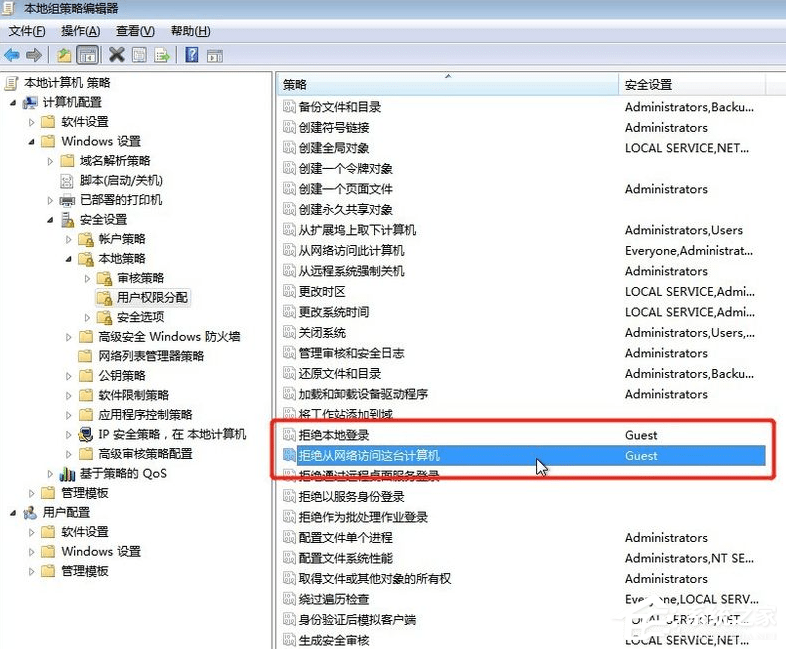Click the Delete X toolbar icon

[116, 55]
